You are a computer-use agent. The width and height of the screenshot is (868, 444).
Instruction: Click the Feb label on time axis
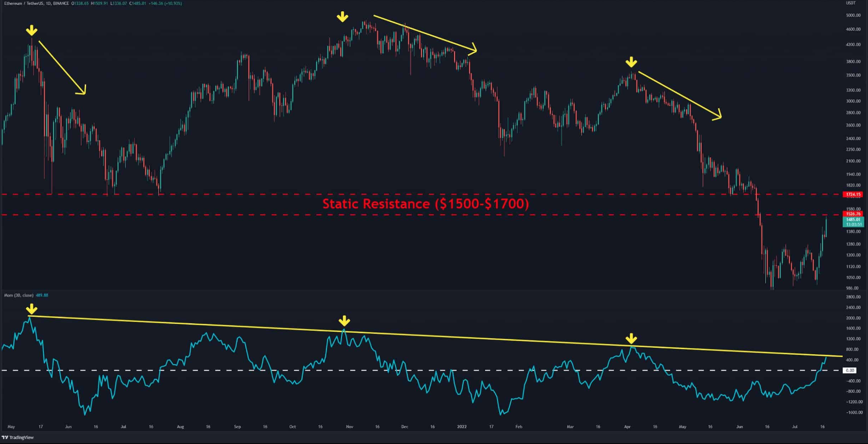point(518,427)
